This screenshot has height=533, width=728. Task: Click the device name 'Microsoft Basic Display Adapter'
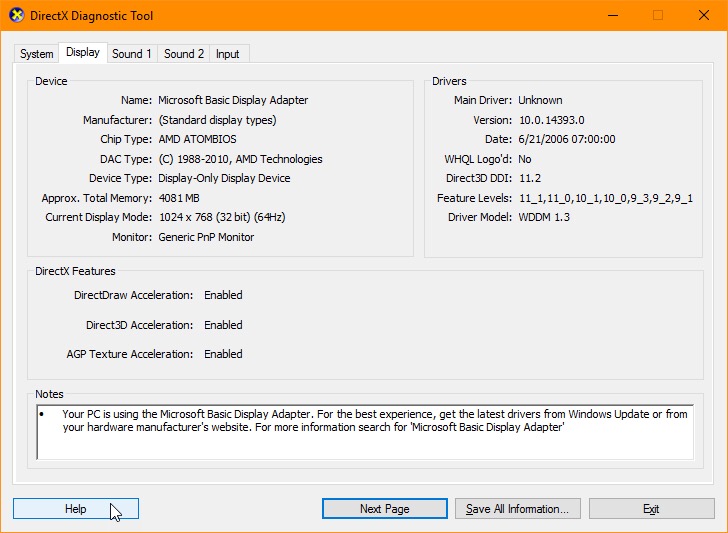pyautogui.click(x=233, y=100)
